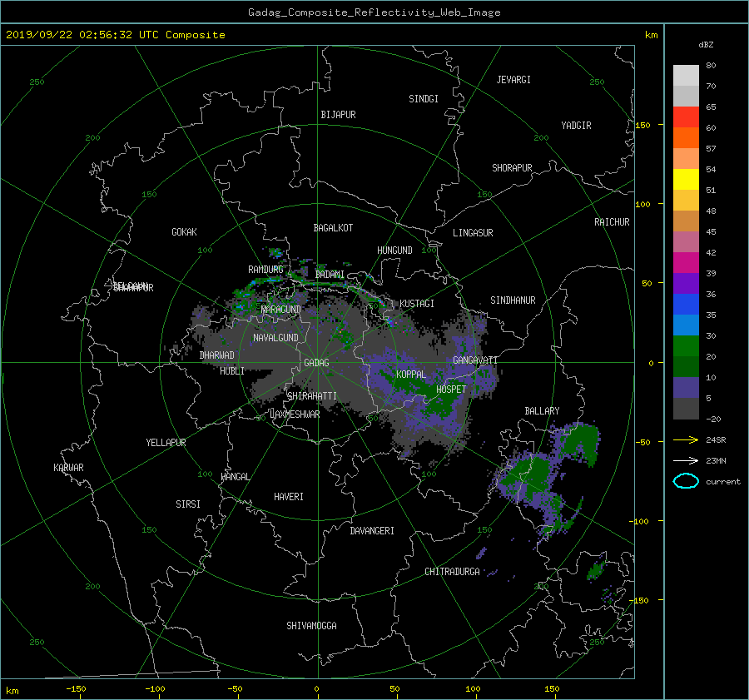This screenshot has height=700, width=749.
Task: Click the 150 tick on right km axis
Action: click(643, 125)
